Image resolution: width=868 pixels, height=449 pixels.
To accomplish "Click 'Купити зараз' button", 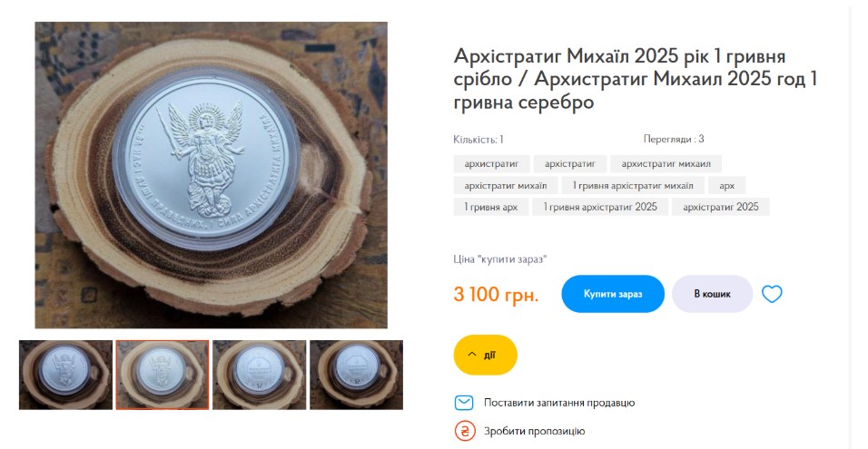I will pyautogui.click(x=613, y=294).
